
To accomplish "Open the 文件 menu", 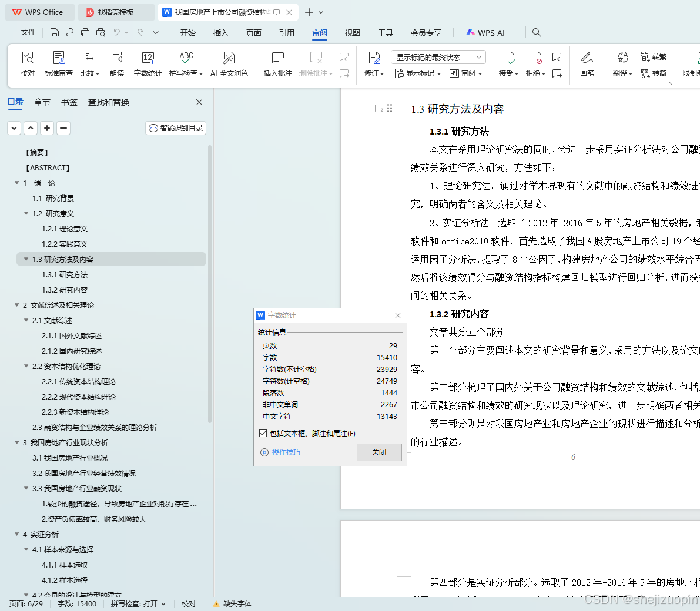I will point(23,32).
